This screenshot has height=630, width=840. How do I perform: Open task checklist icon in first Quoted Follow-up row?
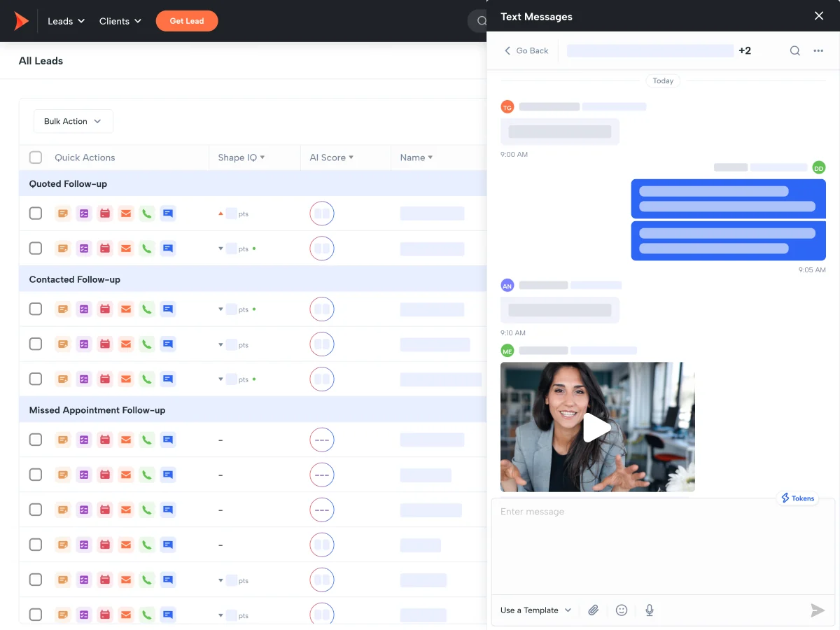pyautogui.click(x=84, y=213)
